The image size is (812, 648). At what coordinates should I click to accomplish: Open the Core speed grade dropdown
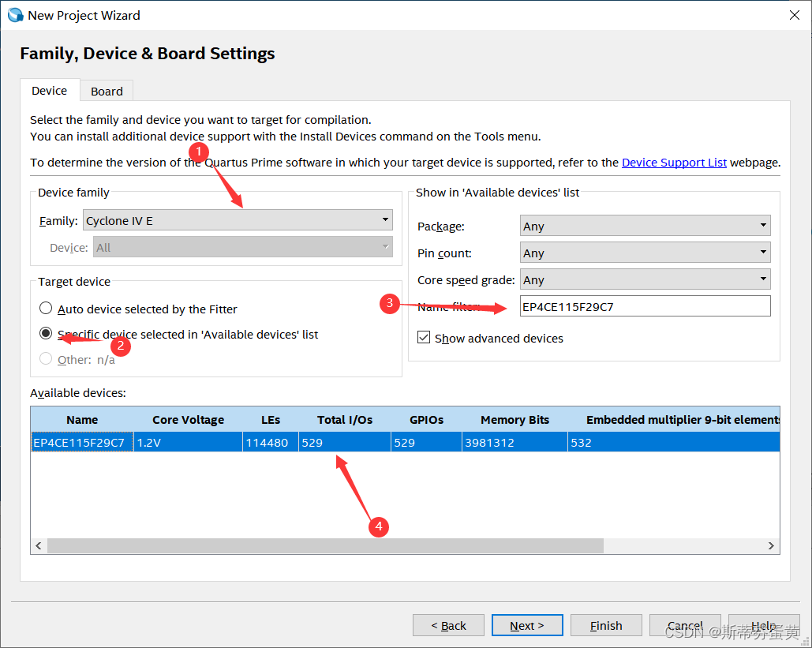click(x=645, y=279)
